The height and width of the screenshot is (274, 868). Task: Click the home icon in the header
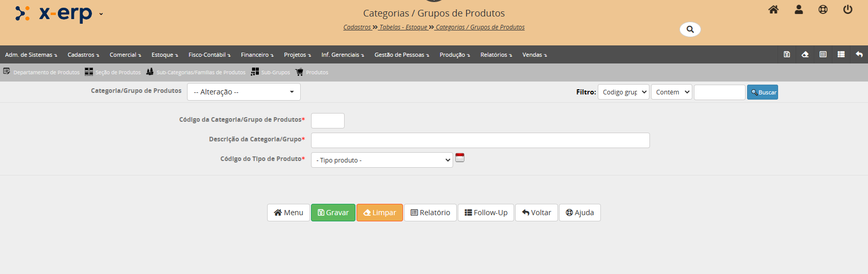point(773,10)
